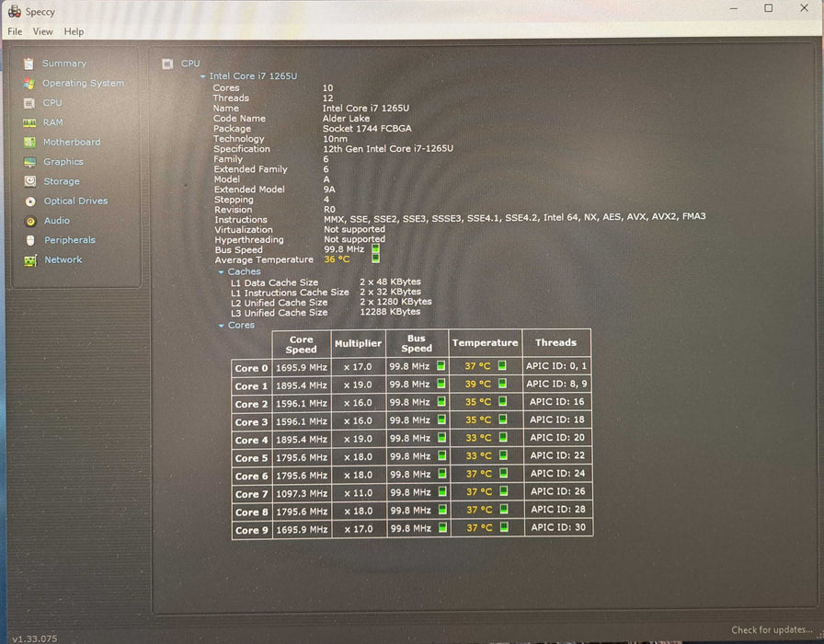Click the 12th Gen Intel Core i7-1265U specification
This screenshot has height=644, width=824.
pyautogui.click(x=388, y=149)
